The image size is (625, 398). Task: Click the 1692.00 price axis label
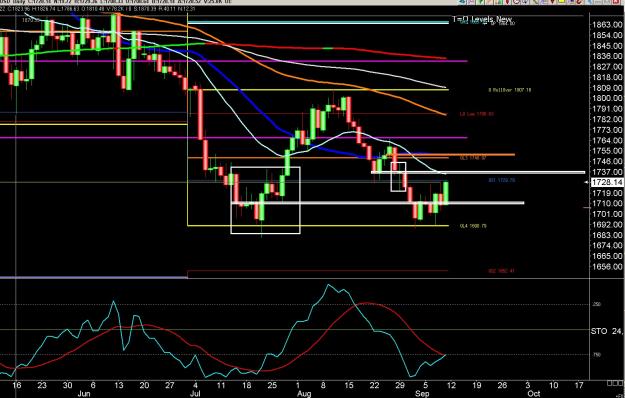(x=608, y=225)
